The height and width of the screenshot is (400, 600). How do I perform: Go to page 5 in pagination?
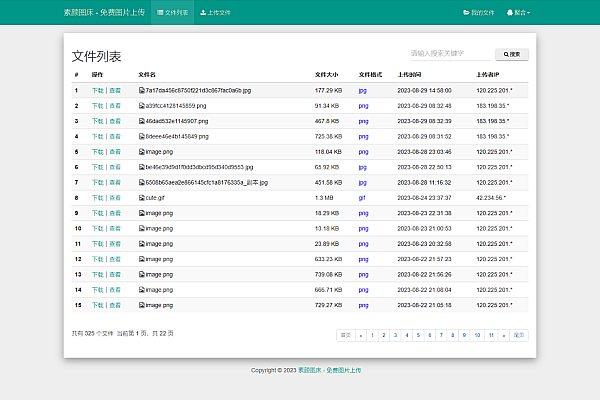tap(418, 335)
